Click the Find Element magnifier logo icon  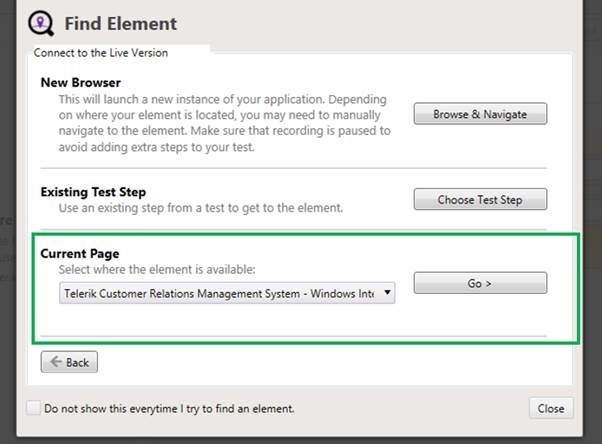click(41, 23)
